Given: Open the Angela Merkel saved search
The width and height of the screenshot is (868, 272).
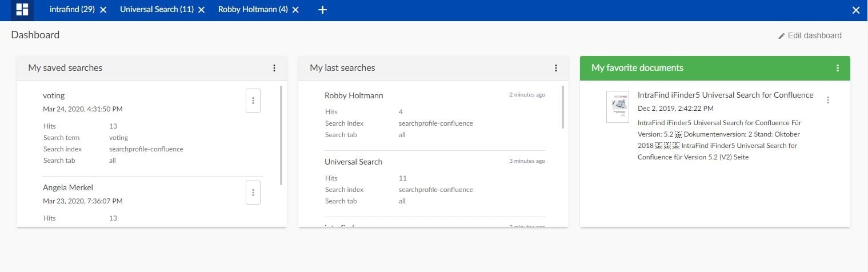Looking at the screenshot, I should pos(68,187).
